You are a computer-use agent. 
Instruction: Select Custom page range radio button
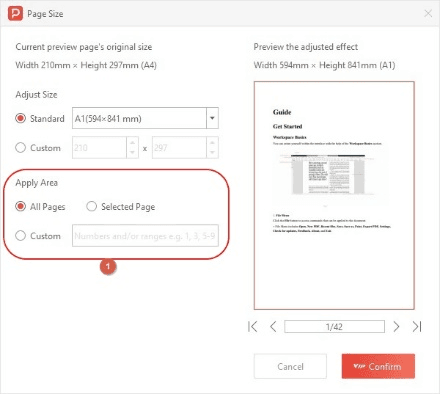[x=21, y=236]
